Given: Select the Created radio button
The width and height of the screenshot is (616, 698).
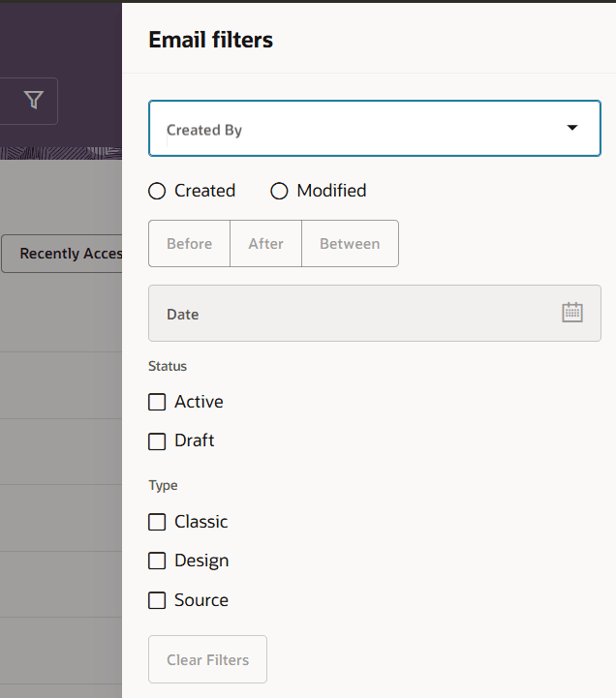Looking at the screenshot, I should (157, 192).
